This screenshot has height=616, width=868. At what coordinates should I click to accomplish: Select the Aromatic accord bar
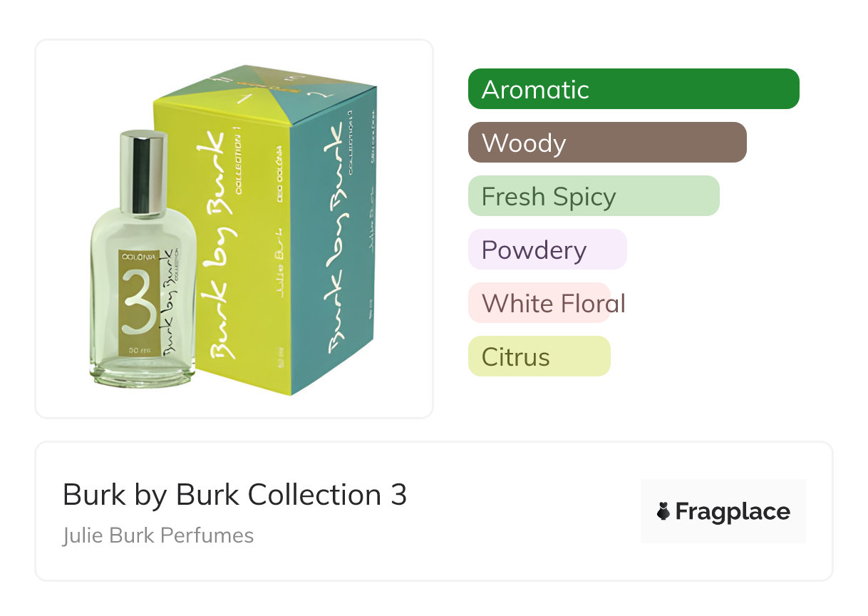click(634, 89)
